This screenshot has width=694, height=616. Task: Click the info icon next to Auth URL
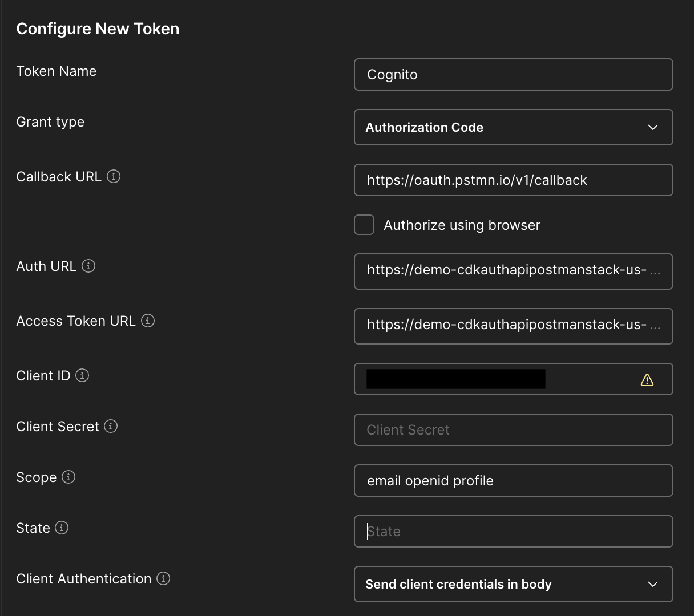[89, 266]
